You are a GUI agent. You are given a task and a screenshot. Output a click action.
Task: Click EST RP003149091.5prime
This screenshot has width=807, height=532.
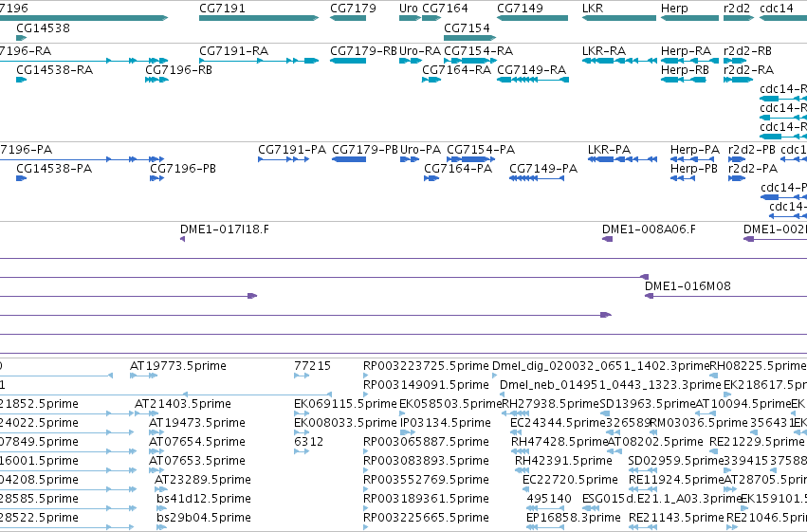point(366,395)
